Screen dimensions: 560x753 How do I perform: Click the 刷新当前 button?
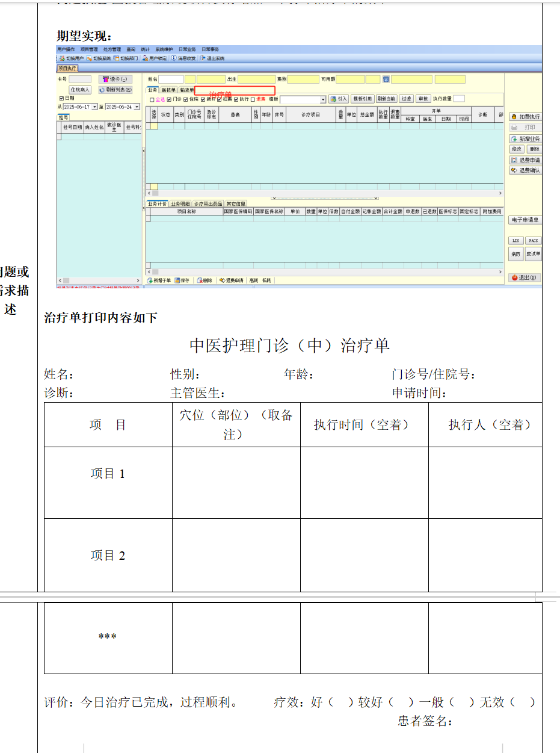tap(387, 99)
